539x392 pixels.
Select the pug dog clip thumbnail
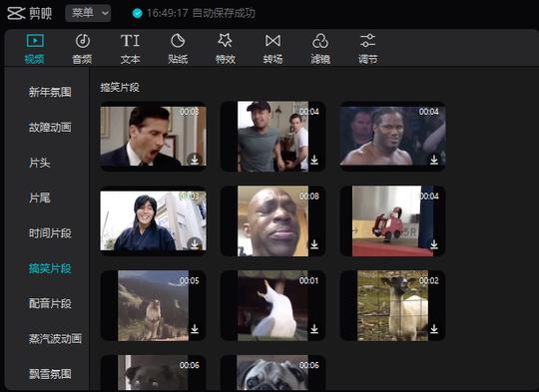[272, 373]
